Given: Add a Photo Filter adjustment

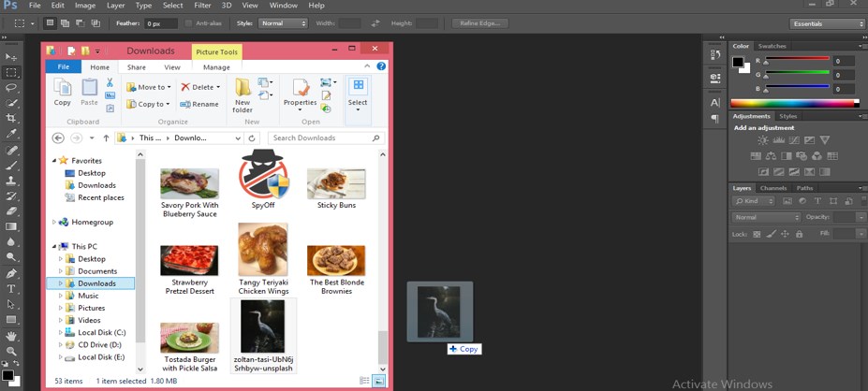Looking at the screenshot, I should 801,156.
